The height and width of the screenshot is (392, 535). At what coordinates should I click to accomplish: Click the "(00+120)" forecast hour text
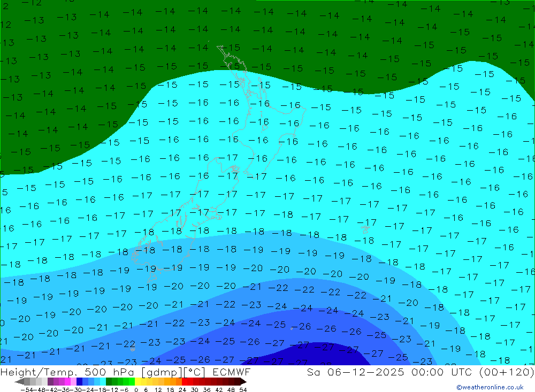(x=506, y=372)
